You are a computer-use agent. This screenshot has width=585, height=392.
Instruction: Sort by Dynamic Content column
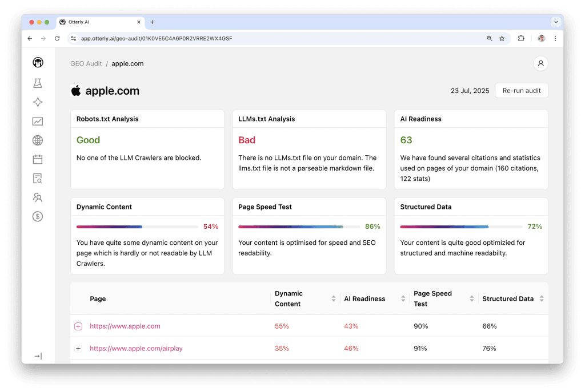(334, 298)
